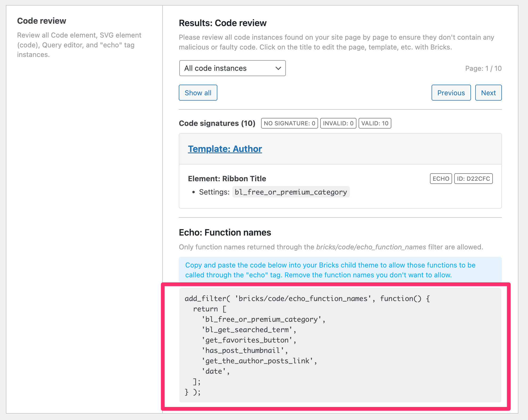This screenshot has width=528, height=420.
Task: Click the INVALID: 0 signature badge
Action: click(x=338, y=123)
